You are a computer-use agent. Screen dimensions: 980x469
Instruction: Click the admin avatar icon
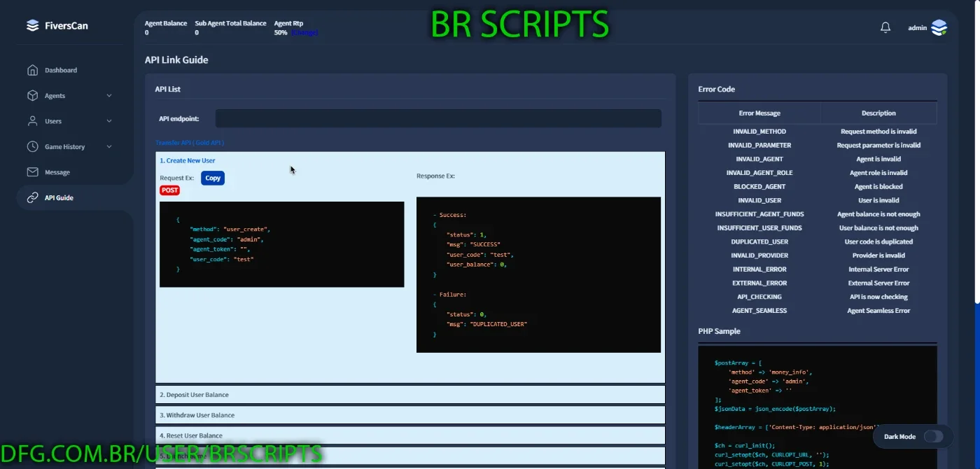[x=939, y=27]
